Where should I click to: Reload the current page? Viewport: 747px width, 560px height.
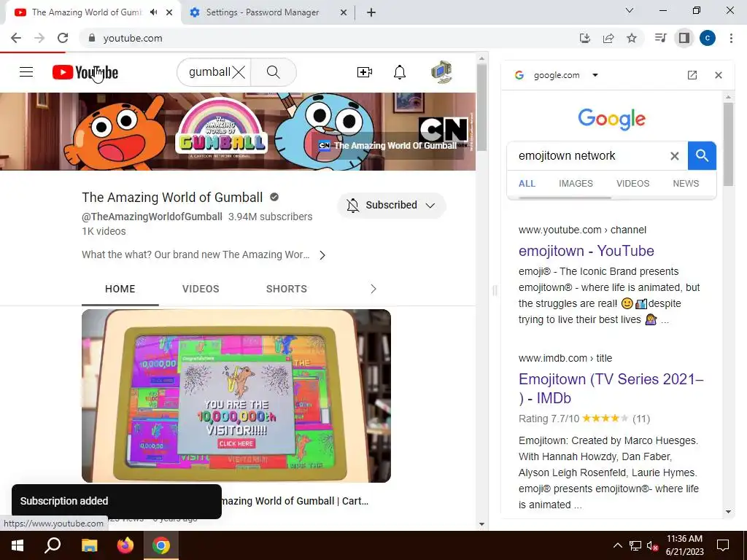tap(63, 38)
